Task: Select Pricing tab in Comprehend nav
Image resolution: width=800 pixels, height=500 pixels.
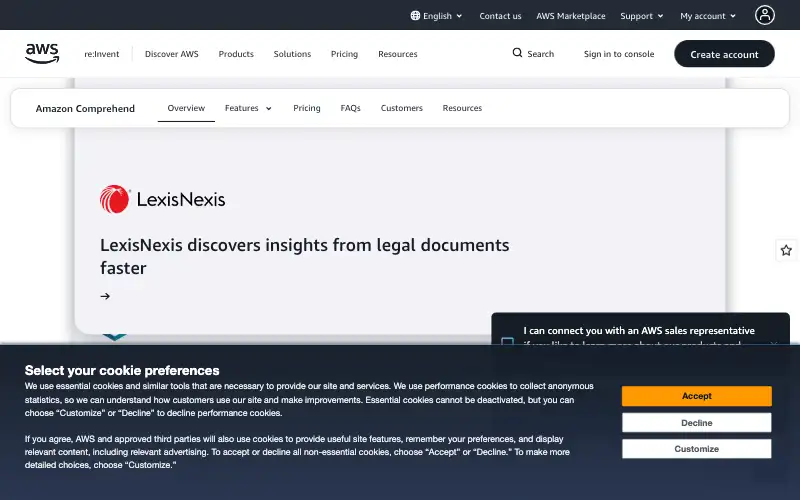Action: click(307, 108)
